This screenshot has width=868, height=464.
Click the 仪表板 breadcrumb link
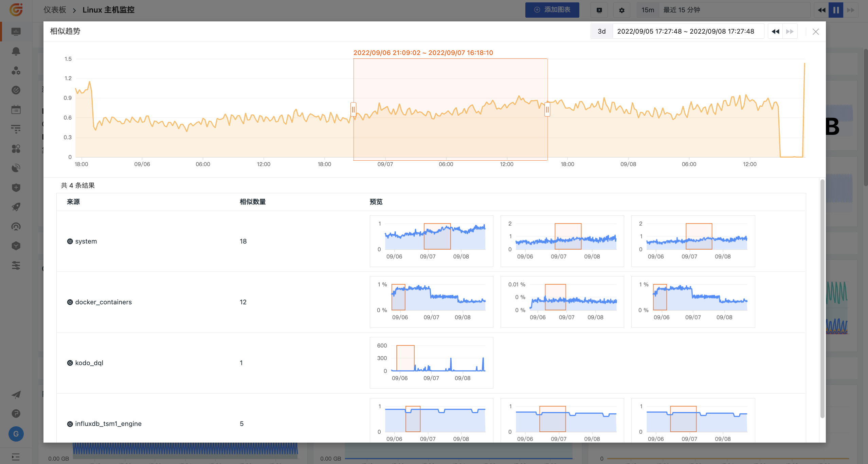click(x=55, y=10)
